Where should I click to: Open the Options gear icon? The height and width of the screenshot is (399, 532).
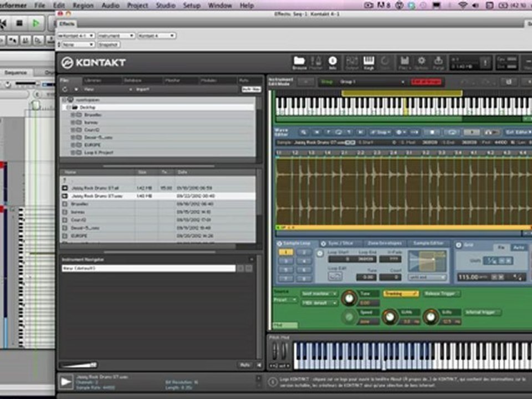coord(421,63)
